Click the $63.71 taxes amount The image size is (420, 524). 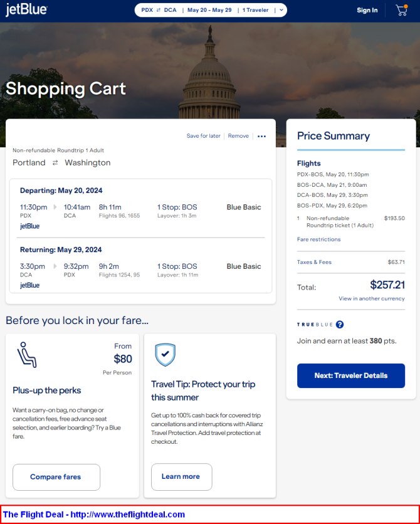396,262
